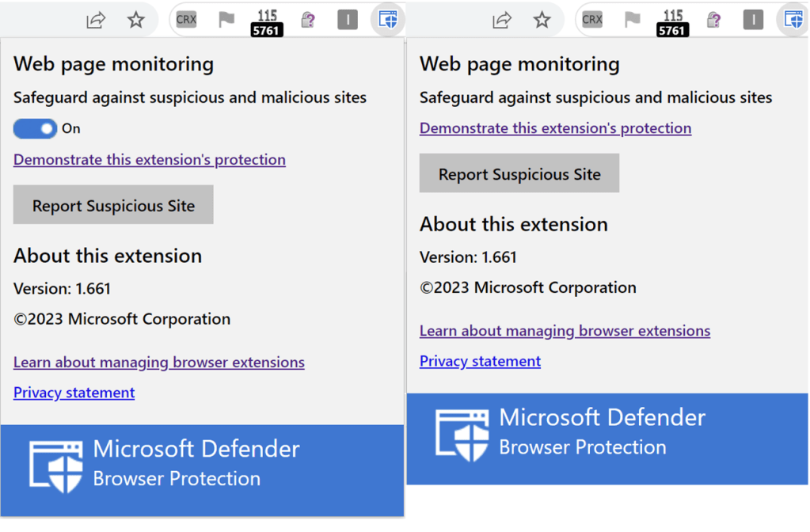Image resolution: width=810 pixels, height=532 pixels.
Task: Open the 115 counter extension in left toolbar
Action: tap(267, 22)
